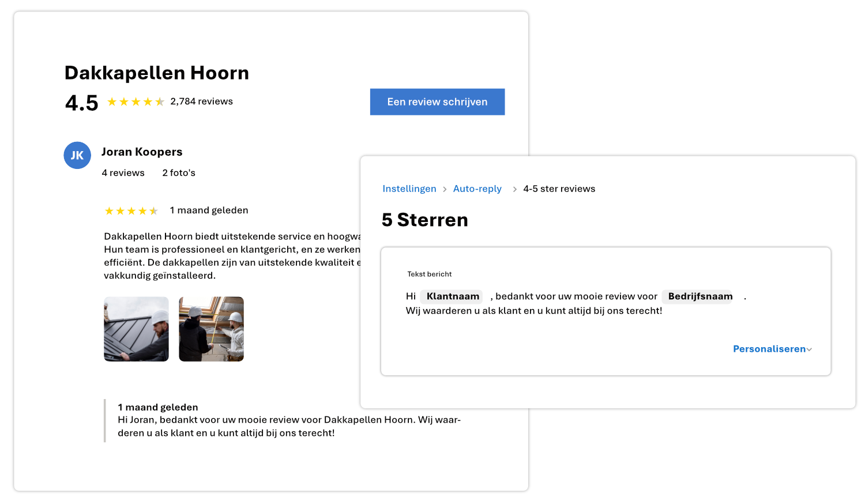The height and width of the screenshot is (504, 865).
Task: Open the roof worker photo thumbnail
Action: 136,329
